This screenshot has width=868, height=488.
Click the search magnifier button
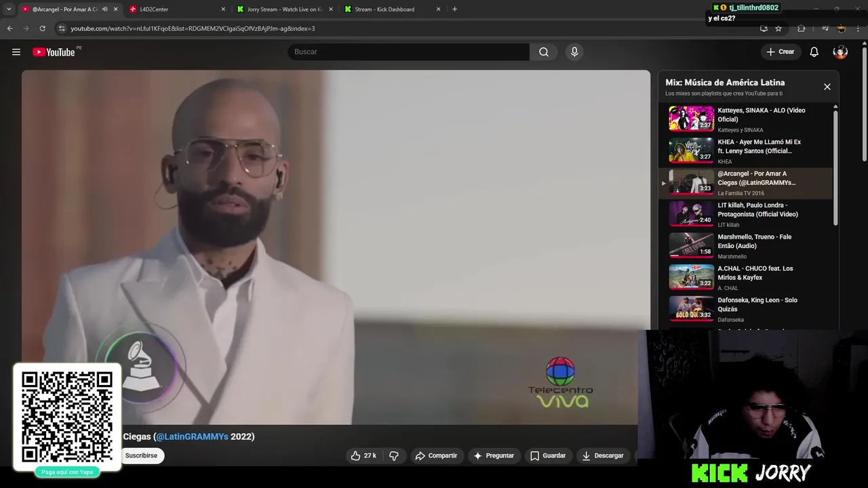(544, 52)
